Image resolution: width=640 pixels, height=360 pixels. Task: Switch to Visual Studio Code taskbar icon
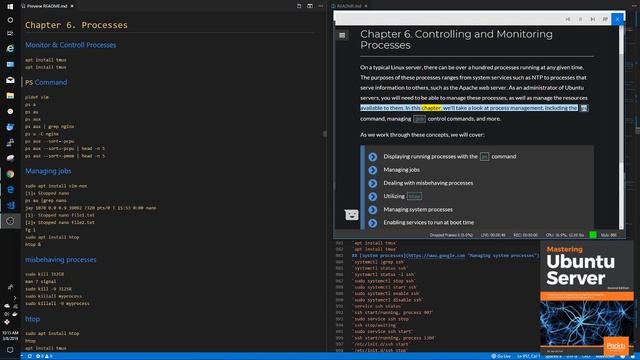click(x=10, y=205)
